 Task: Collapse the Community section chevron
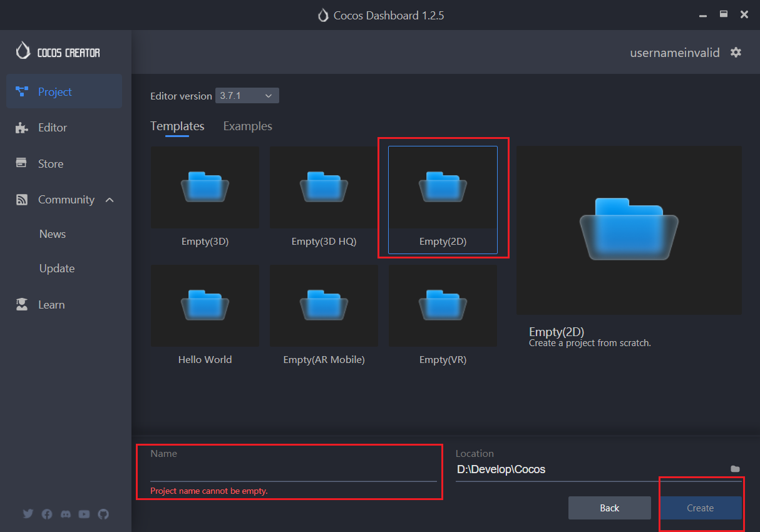coord(110,200)
